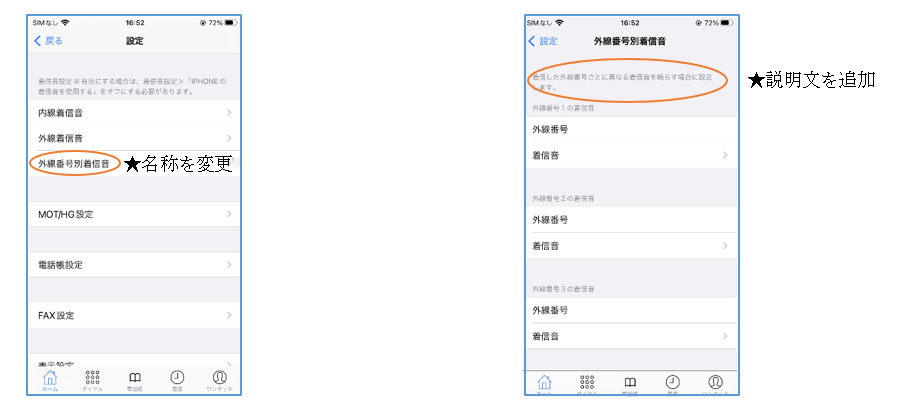Expand the 外線着信音 row chevron
The height and width of the screenshot is (410, 906).
(229, 138)
